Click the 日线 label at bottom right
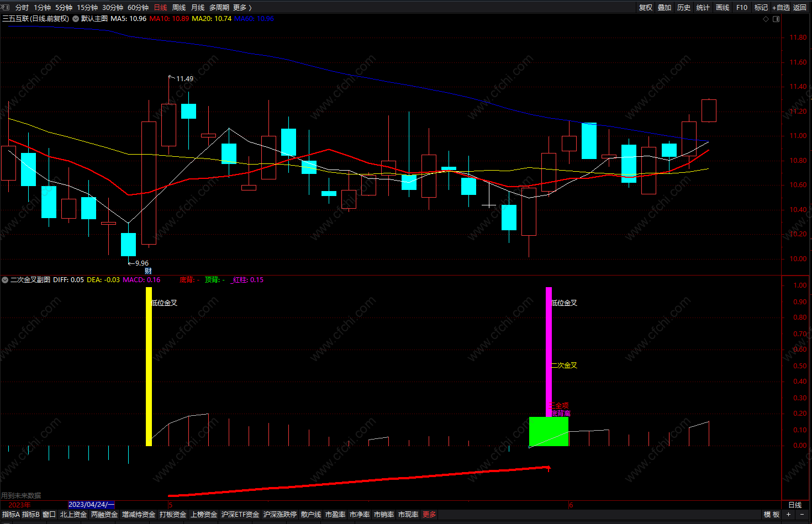812x524 pixels. pyautogui.click(x=795, y=505)
